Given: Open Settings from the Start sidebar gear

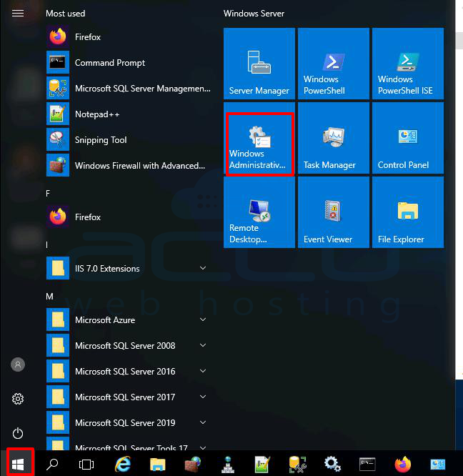Looking at the screenshot, I should [x=18, y=399].
